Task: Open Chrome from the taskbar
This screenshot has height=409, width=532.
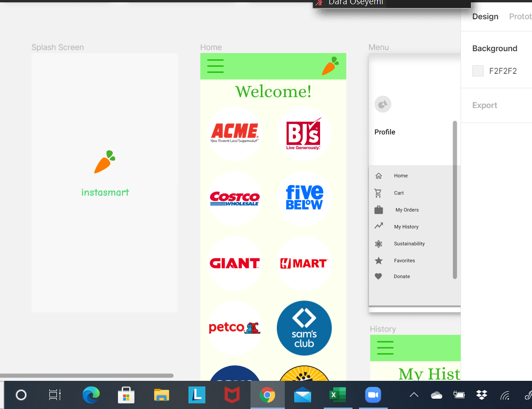Action: click(x=267, y=395)
